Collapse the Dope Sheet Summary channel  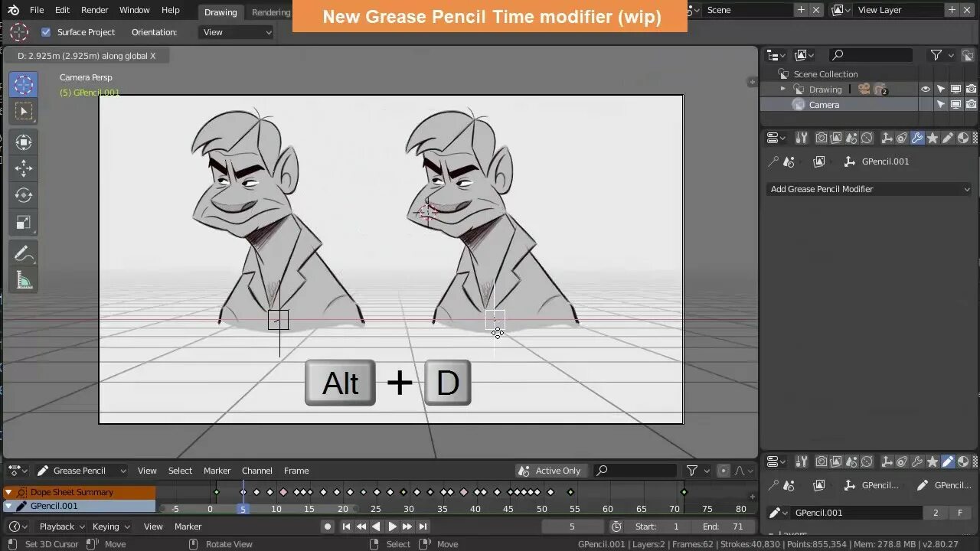point(8,492)
